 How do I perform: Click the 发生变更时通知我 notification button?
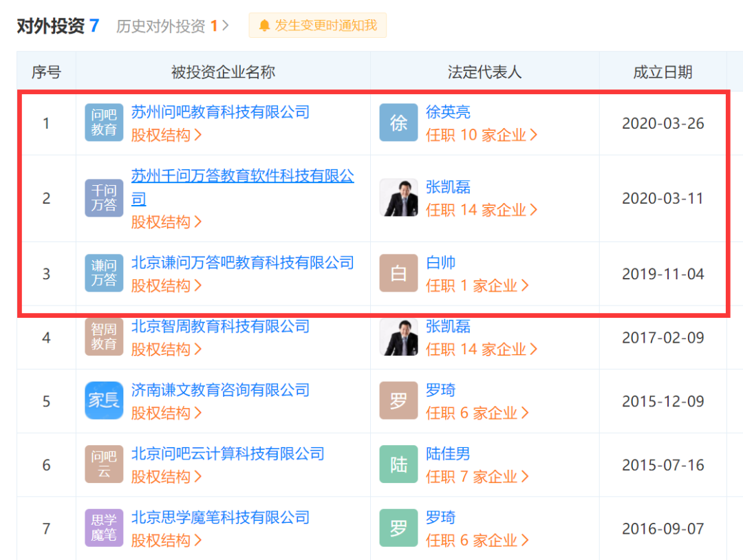tap(318, 26)
